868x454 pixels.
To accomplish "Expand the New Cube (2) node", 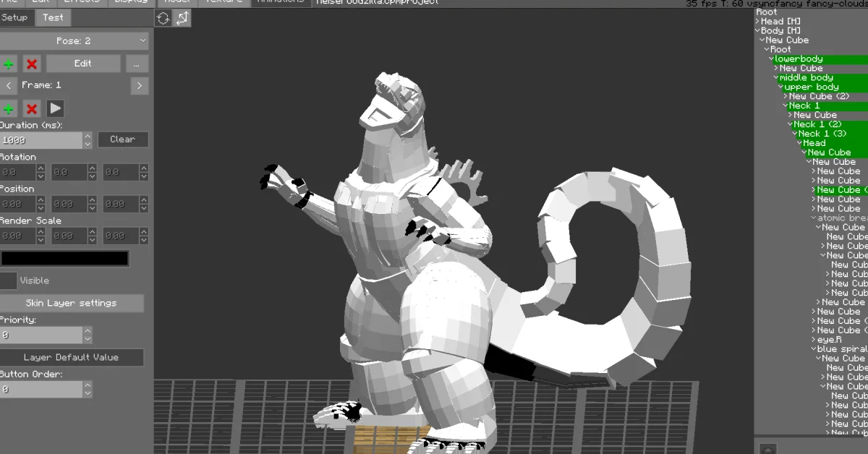I will pos(786,97).
